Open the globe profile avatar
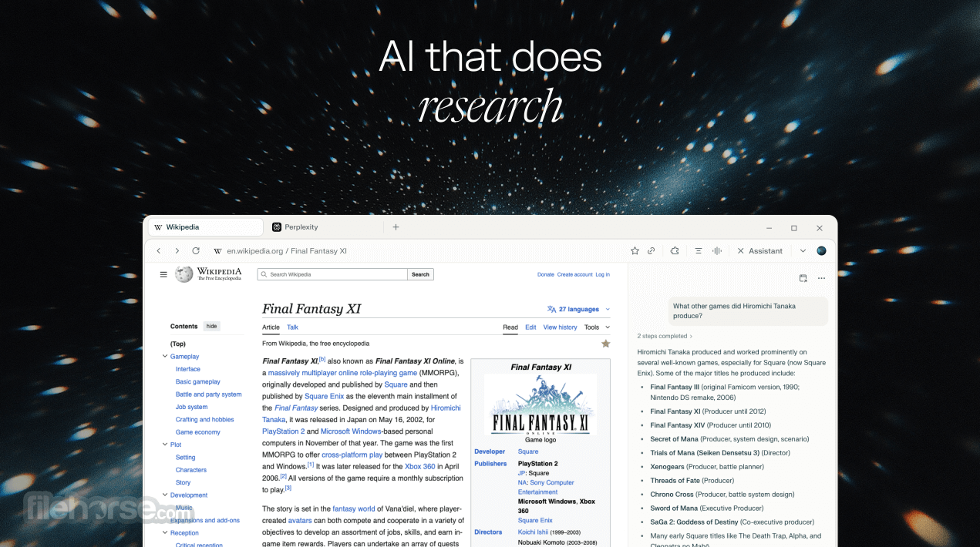 point(821,251)
